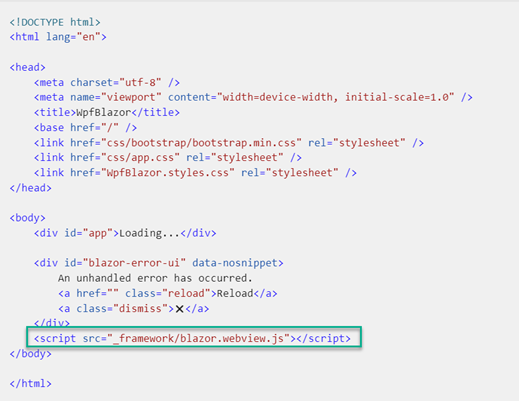Select the WpfBlazor.styles.css href value
This screenshot has height=401, width=519.
click(168, 173)
